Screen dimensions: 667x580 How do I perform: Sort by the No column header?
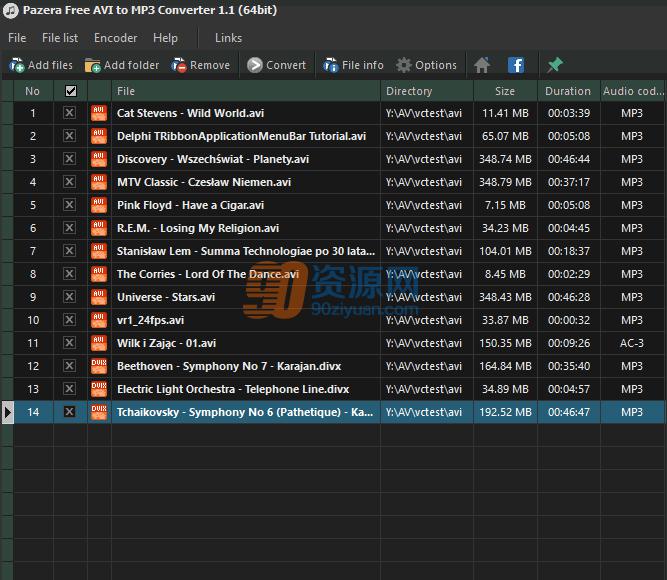pos(33,91)
